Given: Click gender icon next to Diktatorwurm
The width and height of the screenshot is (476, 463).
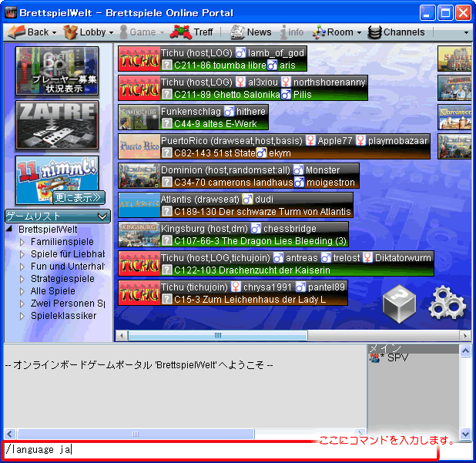Looking at the screenshot, I should [x=367, y=258].
